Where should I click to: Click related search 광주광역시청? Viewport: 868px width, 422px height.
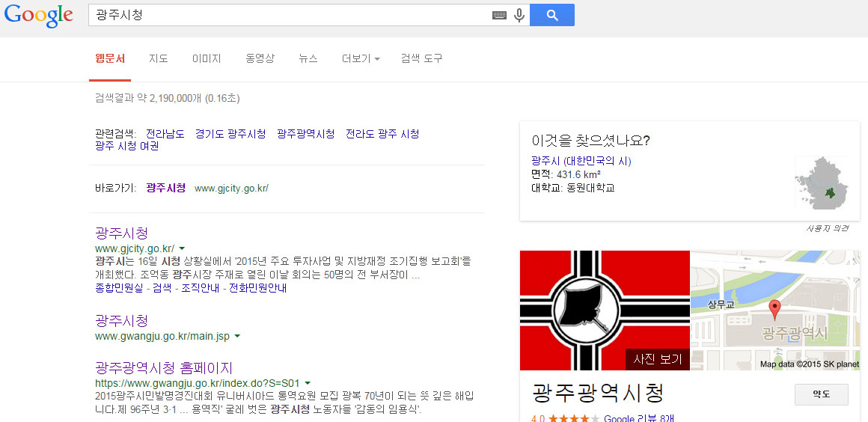click(x=306, y=134)
